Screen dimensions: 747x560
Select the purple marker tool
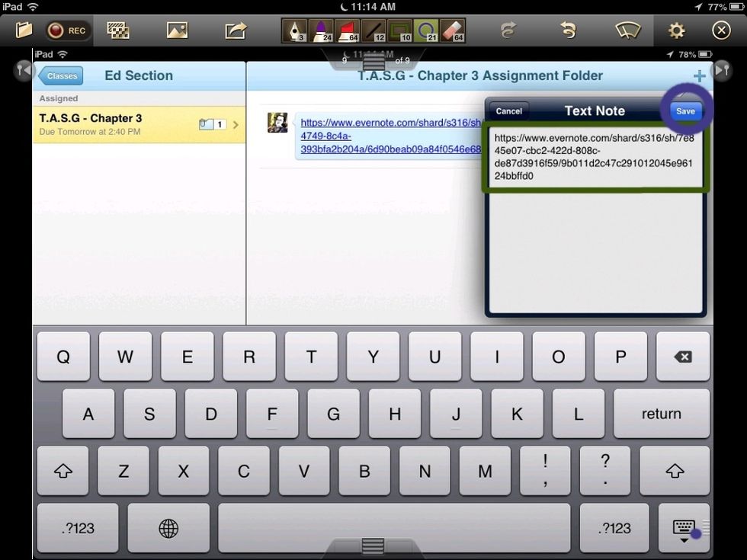pos(322,30)
